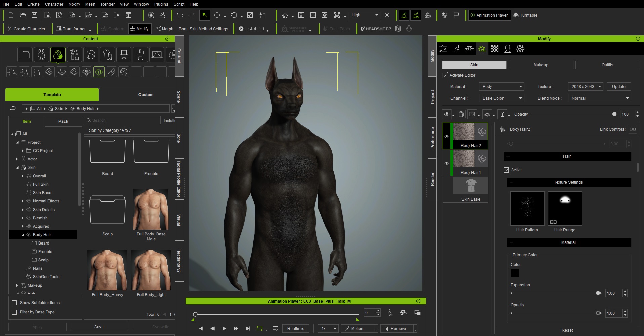Toggle Realtime playback mode
The height and width of the screenshot is (336, 644).
click(295, 328)
